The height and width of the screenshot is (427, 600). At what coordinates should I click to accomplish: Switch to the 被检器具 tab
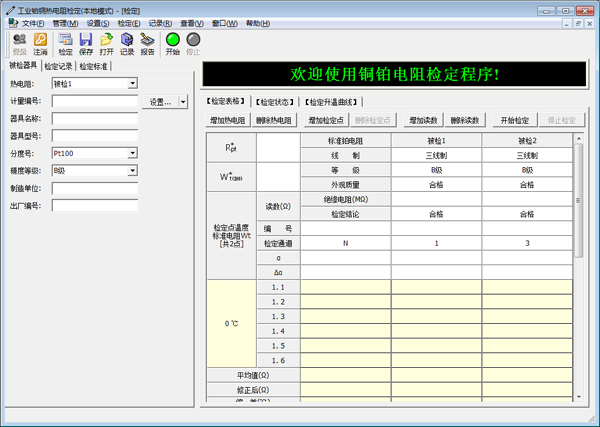coord(23,65)
